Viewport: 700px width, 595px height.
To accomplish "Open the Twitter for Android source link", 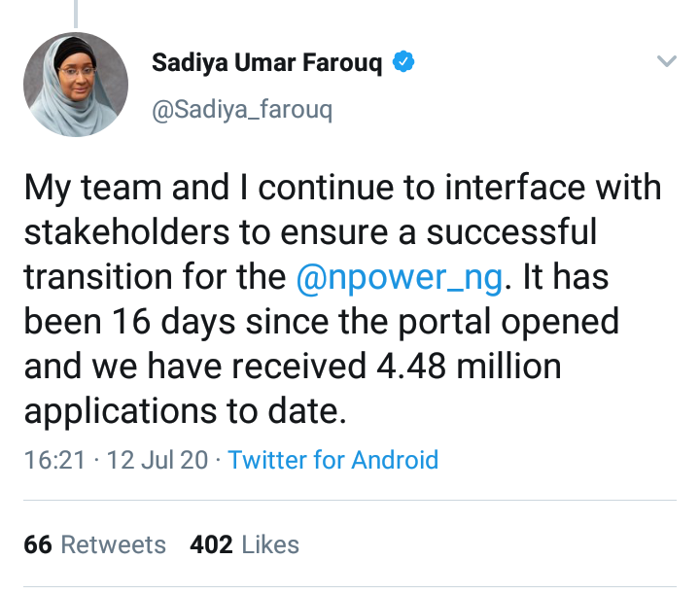I will pyautogui.click(x=333, y=460).
